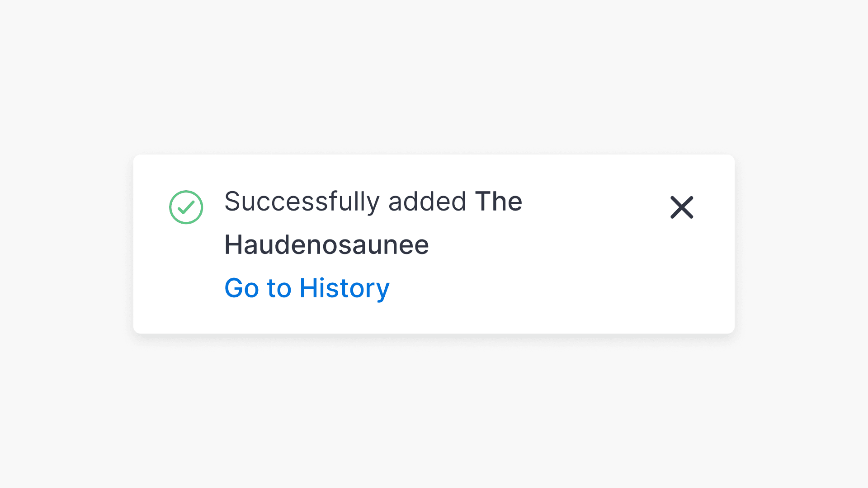The height and width of the screenshot is (488, 868).
Task: Click the bold word 'The' in message
Action: click(x=498, y=202)
